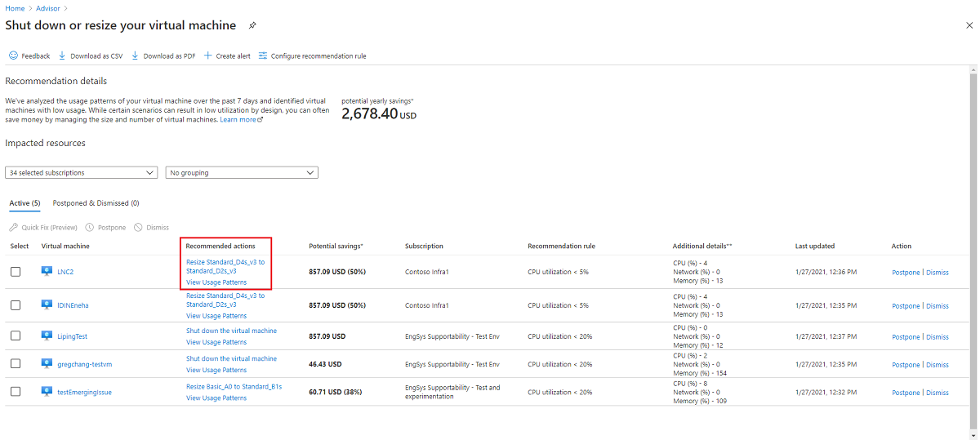The height and width of the screenshot is (440, 980).
Task: Download recommendations as PDF
Action: (163, 56)
